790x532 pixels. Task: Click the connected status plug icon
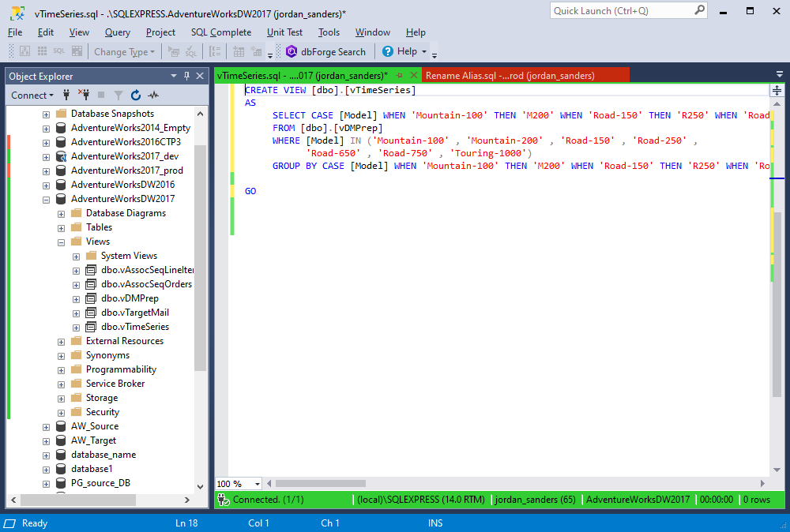coord(224,500)
